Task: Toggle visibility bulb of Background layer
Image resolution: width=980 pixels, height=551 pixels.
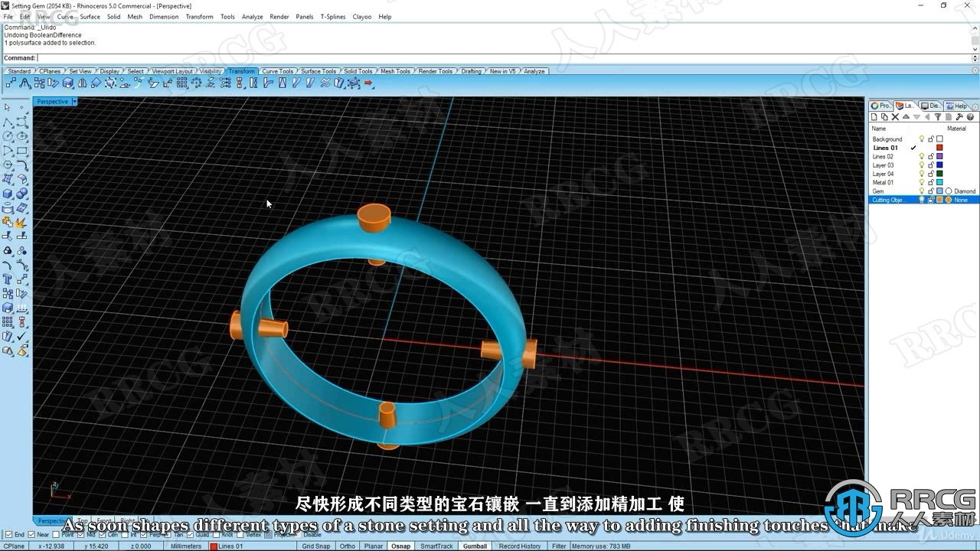Action: pos(922,139)
